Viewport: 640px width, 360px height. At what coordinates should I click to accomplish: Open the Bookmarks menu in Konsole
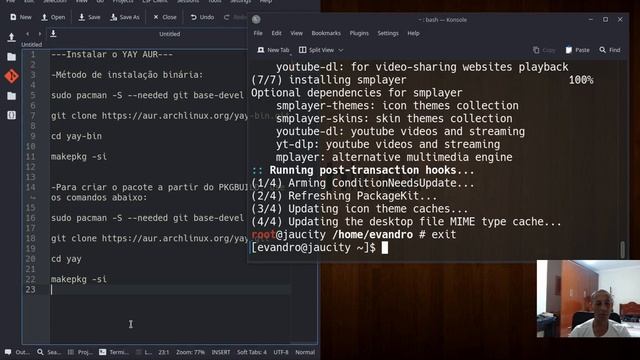coord(326,33)
